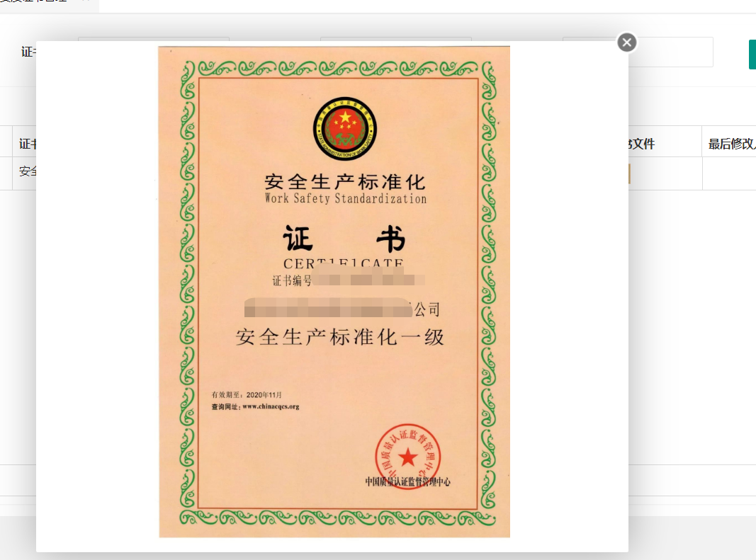This screenshot has width=756, height=560.
Task: Click the certificate image in the preview
Action: tap(334, 292)
